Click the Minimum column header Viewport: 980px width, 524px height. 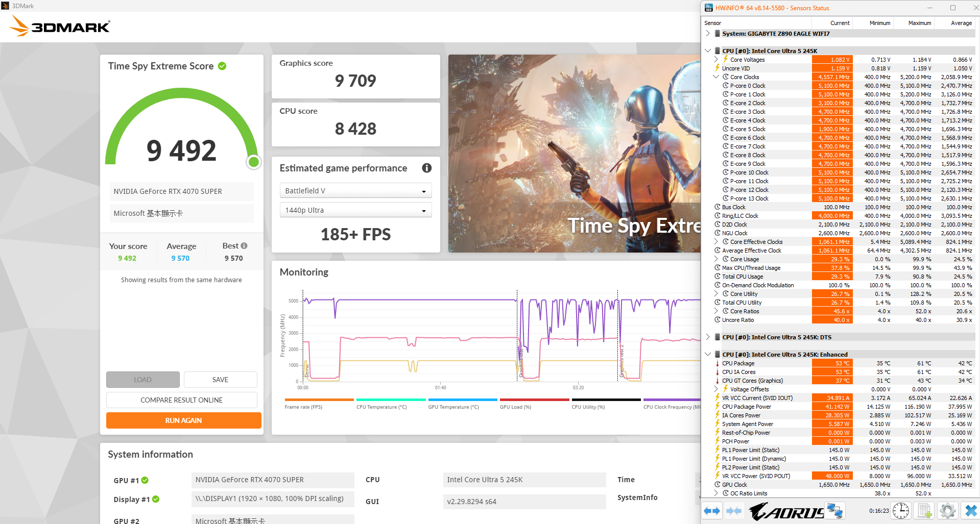pyautogui.click(x=872, y=23)
